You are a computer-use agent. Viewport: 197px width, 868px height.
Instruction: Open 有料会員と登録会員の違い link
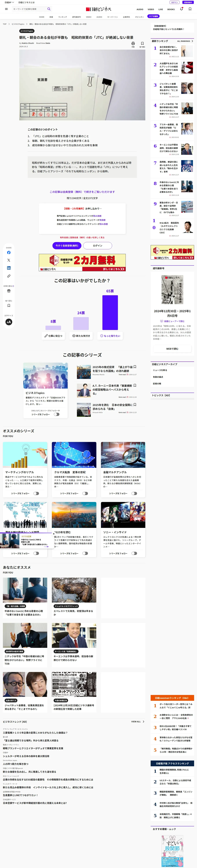coord(82,238)
